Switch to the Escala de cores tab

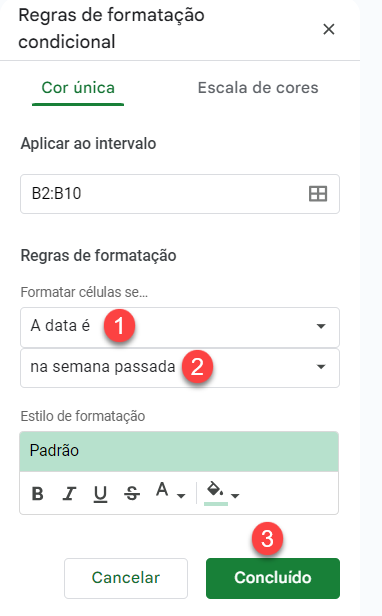pos(258,88)
